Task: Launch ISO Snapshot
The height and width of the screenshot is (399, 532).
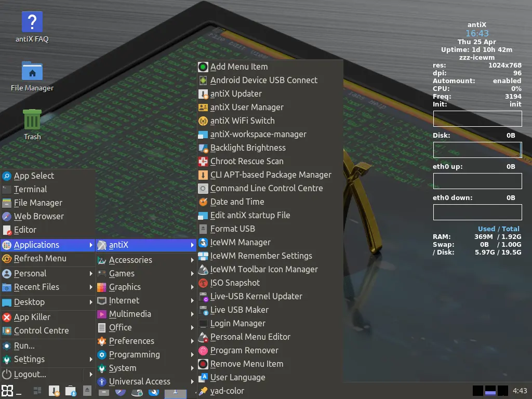Action: pyautogui.click(x=270, y=283)
